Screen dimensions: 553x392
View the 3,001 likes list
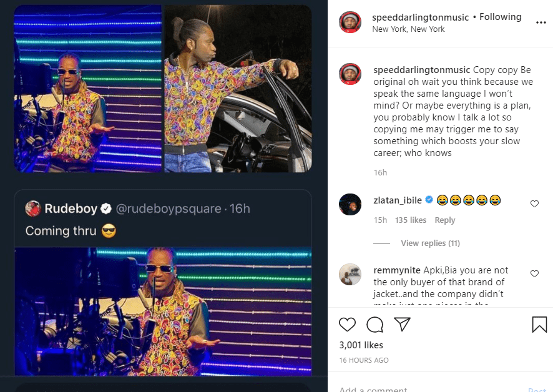pyautogui.click(x=361, y=345)
